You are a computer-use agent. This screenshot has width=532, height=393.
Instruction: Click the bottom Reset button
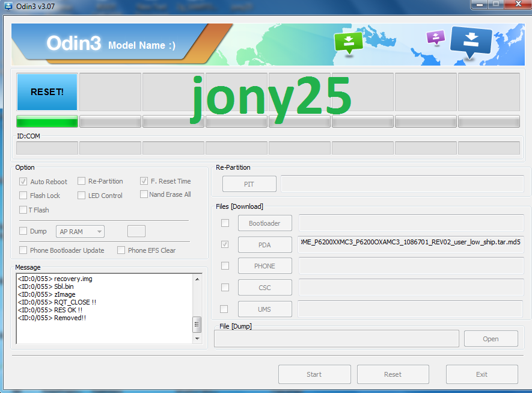393,374
